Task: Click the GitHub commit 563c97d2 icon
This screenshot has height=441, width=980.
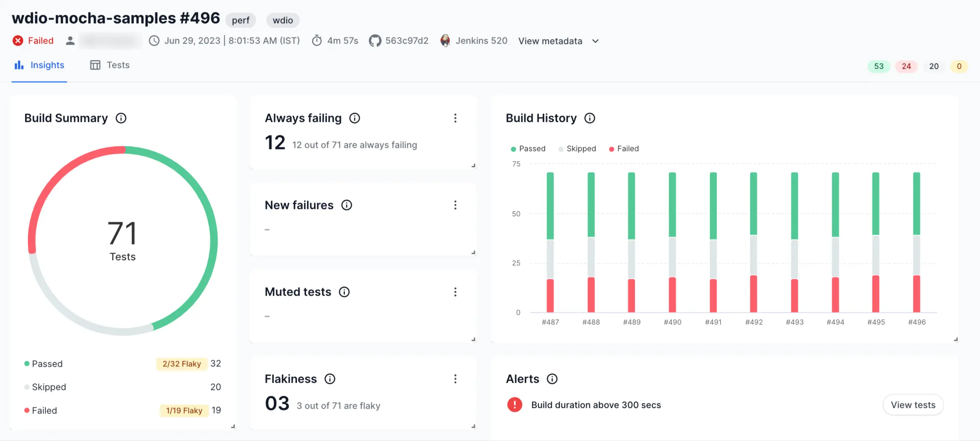Action: pyautogui.click(x=374, y=41)
